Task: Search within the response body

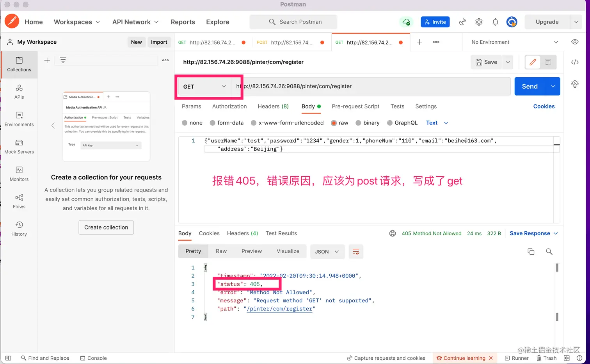Action: pos(549,252)
